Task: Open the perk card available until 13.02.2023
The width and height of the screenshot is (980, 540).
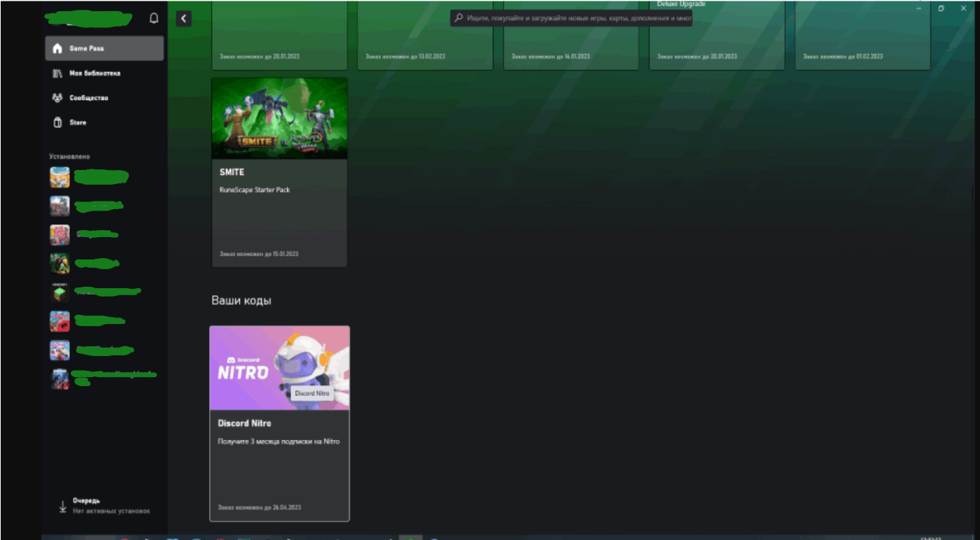Action: tap(425, 35)
